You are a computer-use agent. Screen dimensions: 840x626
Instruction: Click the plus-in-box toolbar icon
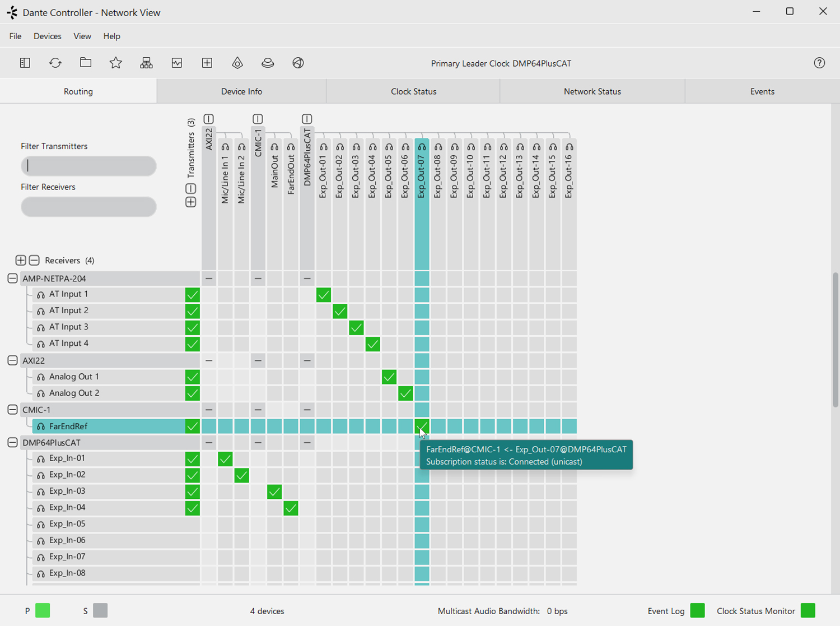coord(207,63)
